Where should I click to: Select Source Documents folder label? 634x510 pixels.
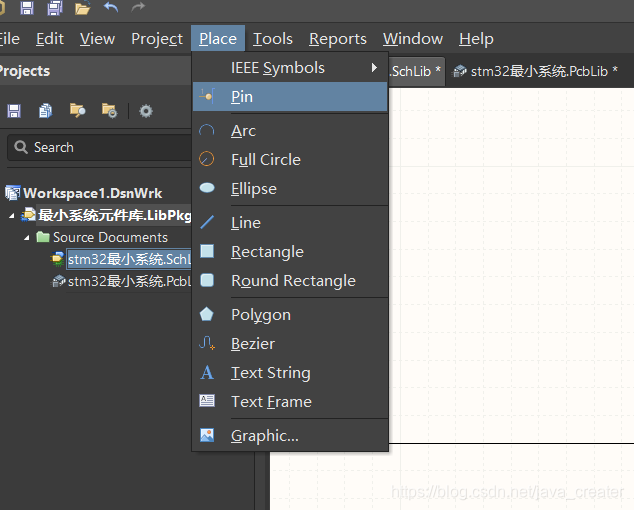tap(110, 237)
